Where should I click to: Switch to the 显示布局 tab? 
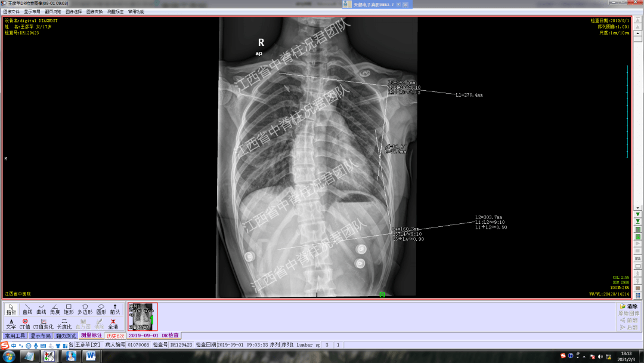41,336
